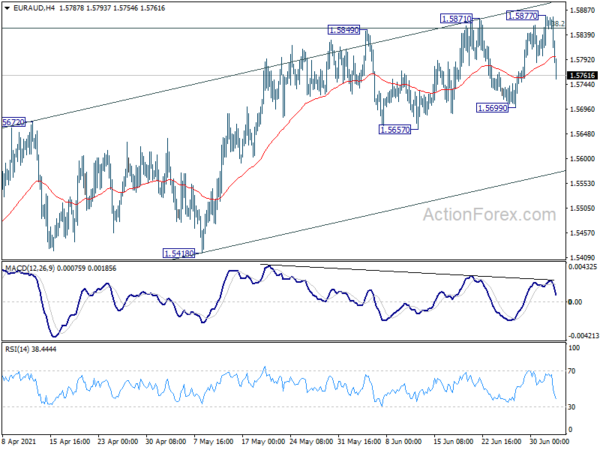
Task: Select the 15 Jun 08:00 time label
Action: point(455,442)
